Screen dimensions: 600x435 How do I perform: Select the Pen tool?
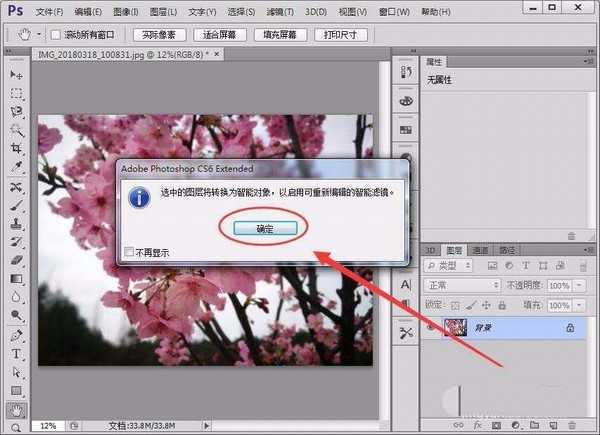coord(16,336)
